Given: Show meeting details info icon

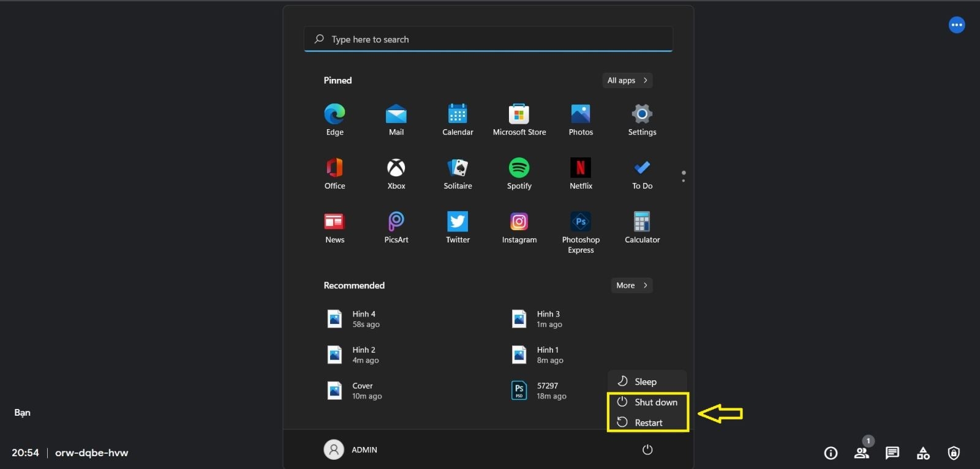Looking at the screenshot, I should pos(831,453).
